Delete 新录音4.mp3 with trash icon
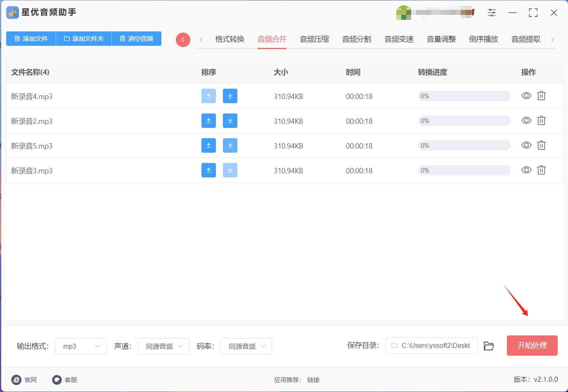 (x=541, y=96)
